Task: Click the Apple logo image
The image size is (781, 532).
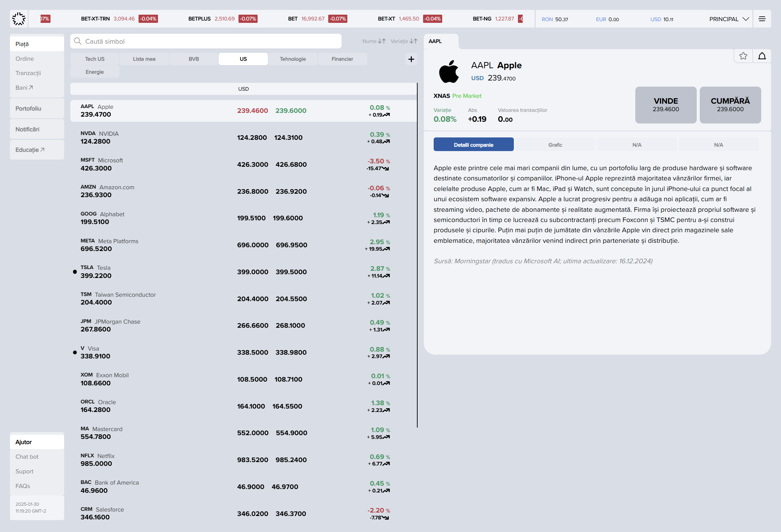Action: [x=449, y=72]
